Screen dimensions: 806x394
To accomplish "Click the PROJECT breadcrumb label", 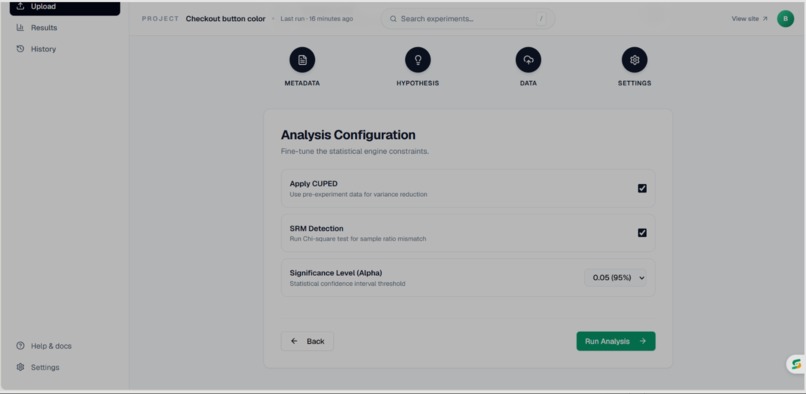I will click(x=160, y=19).
